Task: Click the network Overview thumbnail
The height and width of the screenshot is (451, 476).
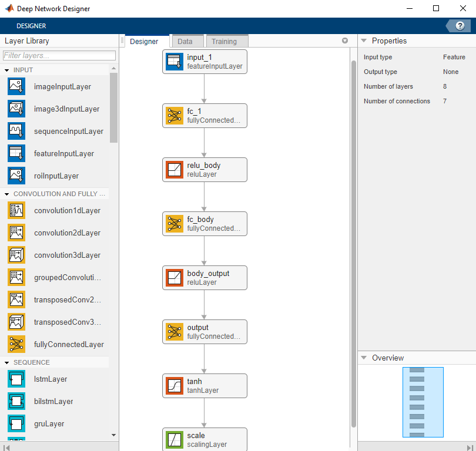Action: click(x=423, y=402)
